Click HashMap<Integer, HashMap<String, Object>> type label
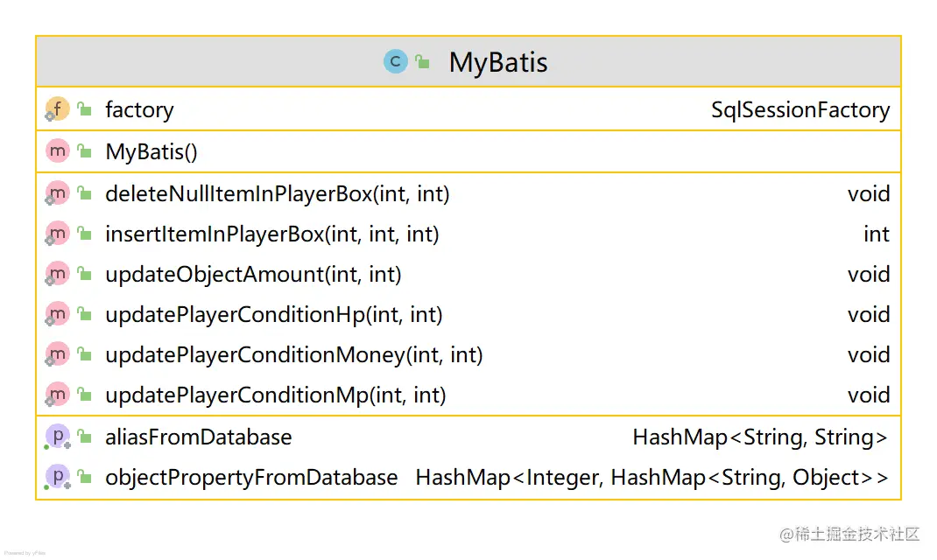Image resolution: width=937 pixels, height=560 pixels. pos(652,479)
